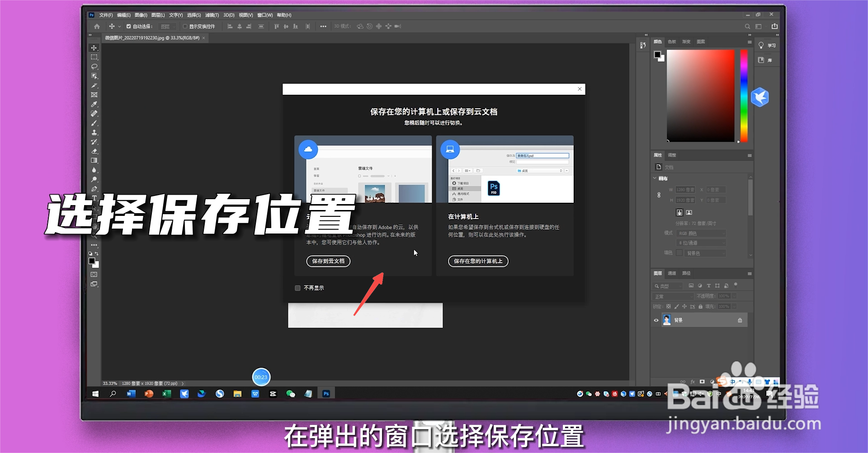Select portrait canvas orientation button
Viewport: 868px width, 453px height.
(679, 212)
